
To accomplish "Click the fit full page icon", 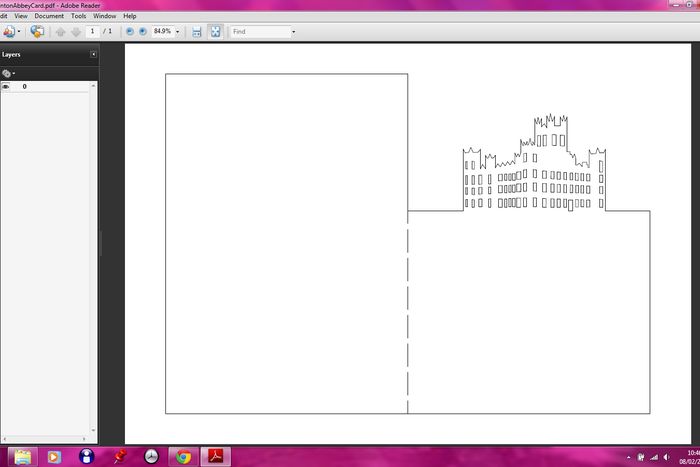I will click(215, 32).
